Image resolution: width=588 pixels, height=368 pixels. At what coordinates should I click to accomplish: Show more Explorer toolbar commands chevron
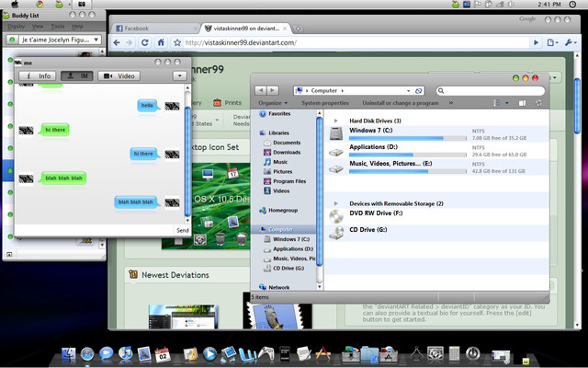point(451,103)
